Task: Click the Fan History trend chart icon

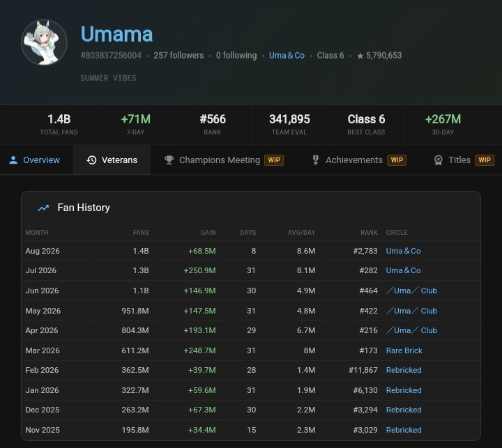Action: tap(43, 208)
